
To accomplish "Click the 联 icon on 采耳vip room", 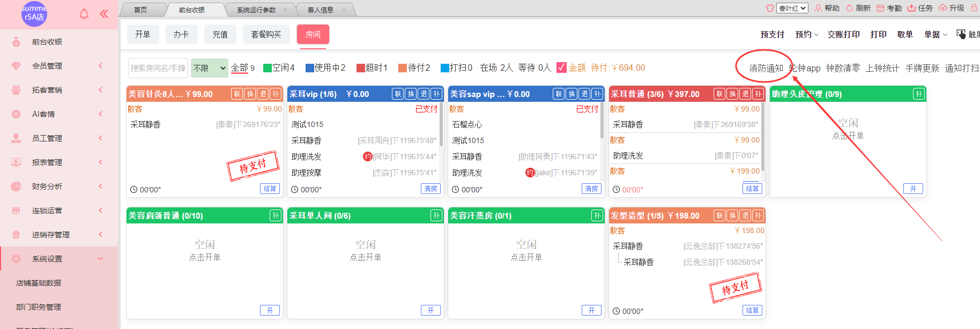I will click(x=398, y=94).
